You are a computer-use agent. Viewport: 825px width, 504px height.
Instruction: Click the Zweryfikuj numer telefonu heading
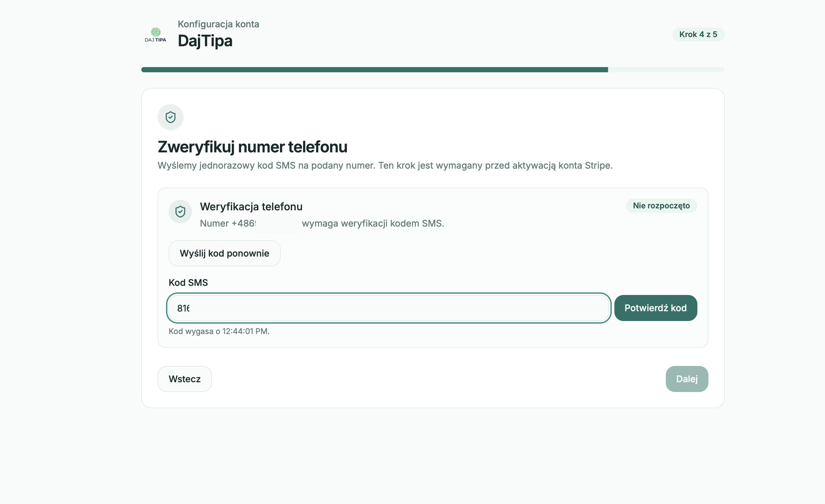click(x=252, y=147)
